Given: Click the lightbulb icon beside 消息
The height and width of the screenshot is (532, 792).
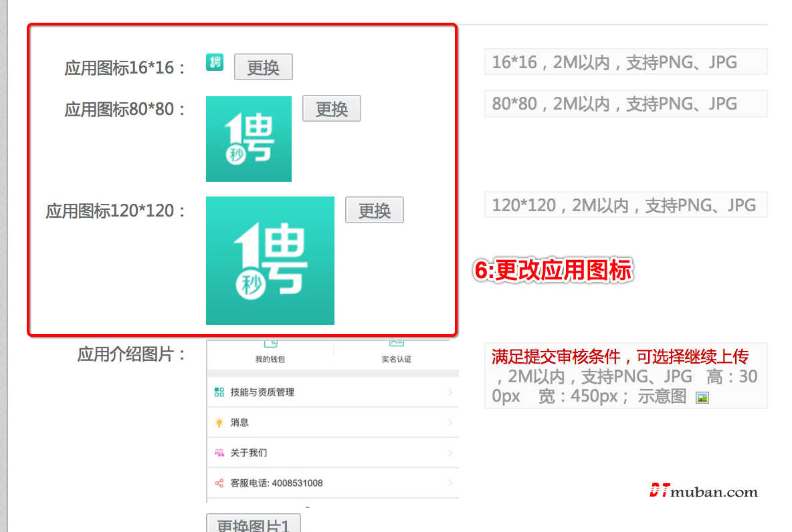Looking at the screenshot, I should pos(219,422).
